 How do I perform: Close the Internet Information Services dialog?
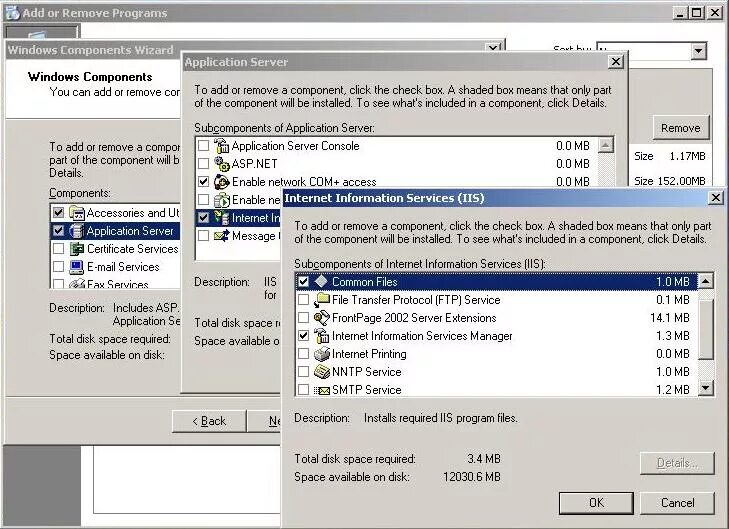[716, 198]
